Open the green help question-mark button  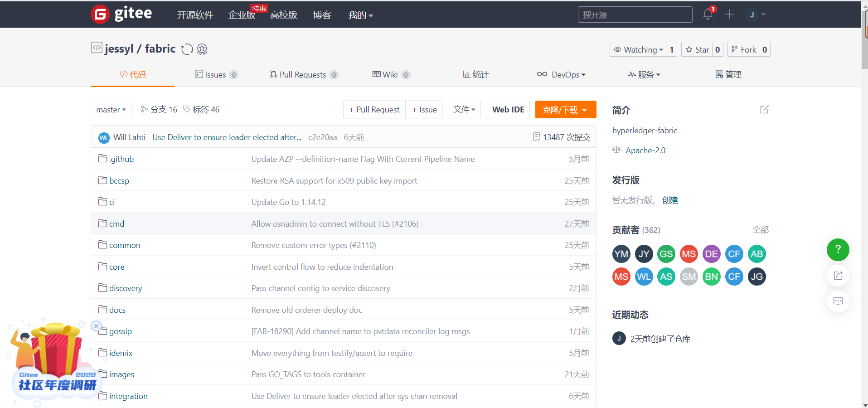[838, 250]
